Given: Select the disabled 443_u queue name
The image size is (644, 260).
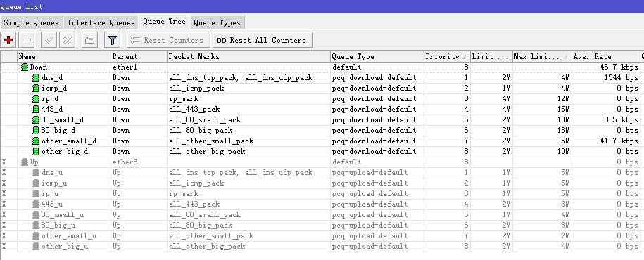Looking at the screenshot, I should (x=52, y=204).
